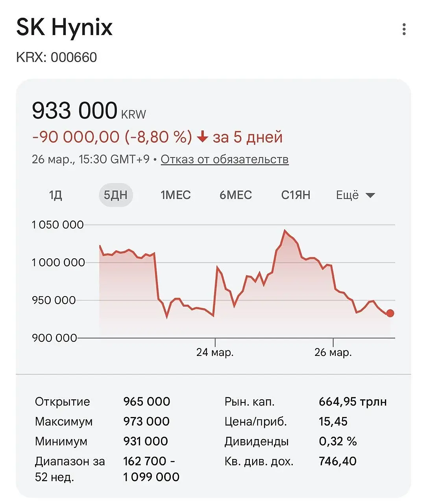The height and width of the screenshot is (504, 427).
Task: Show the 1МЕС chart period
Action: [176, 195]
